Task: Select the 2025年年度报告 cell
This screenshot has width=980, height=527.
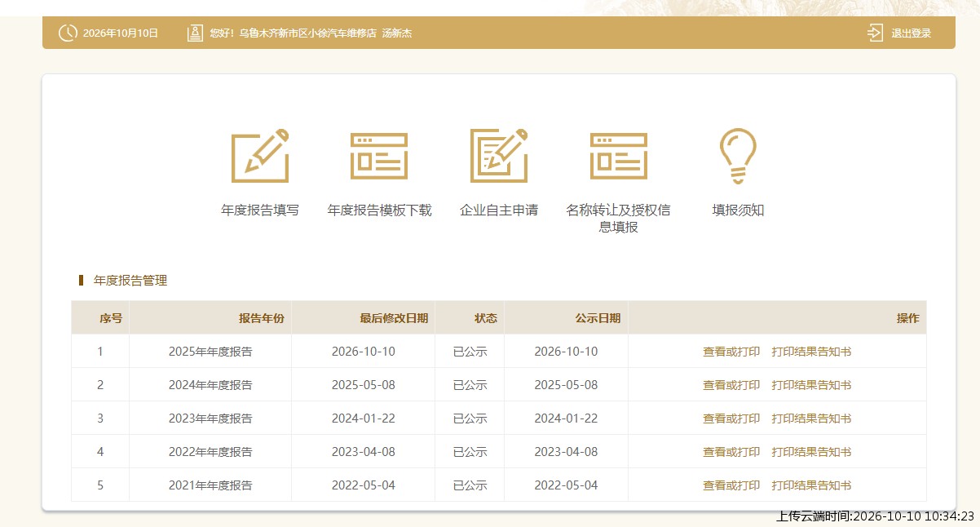Action: click(x=210, y=352)
